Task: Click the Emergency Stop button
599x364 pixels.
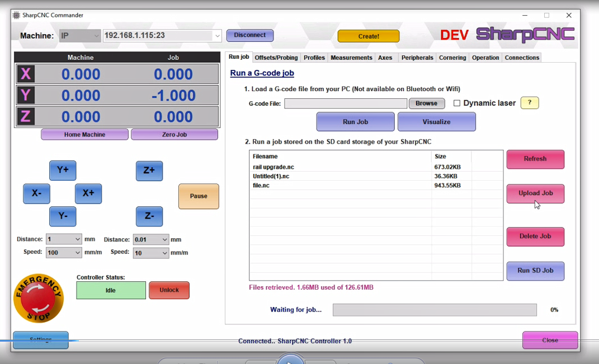Action: 38,298
